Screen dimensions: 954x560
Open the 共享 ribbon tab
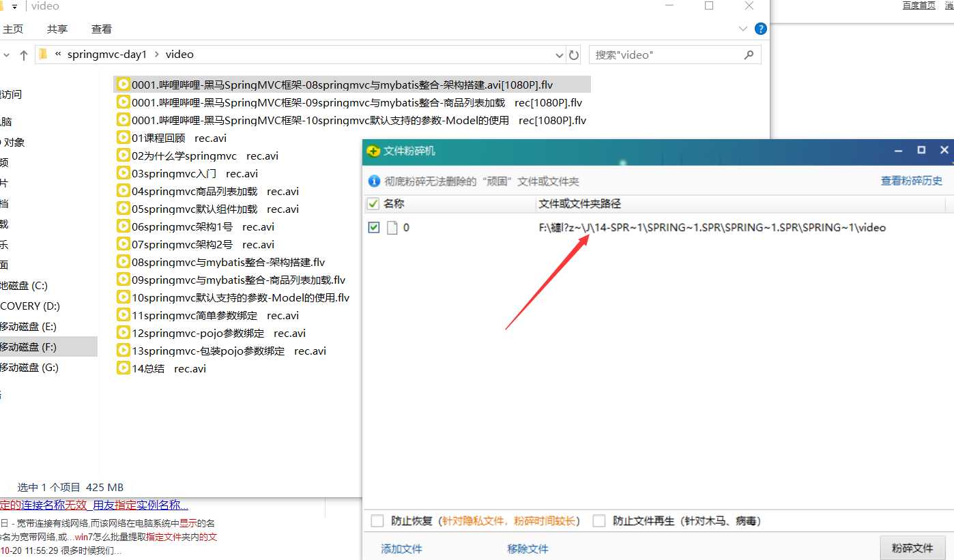pyautogui.click(x=57, y=29)
